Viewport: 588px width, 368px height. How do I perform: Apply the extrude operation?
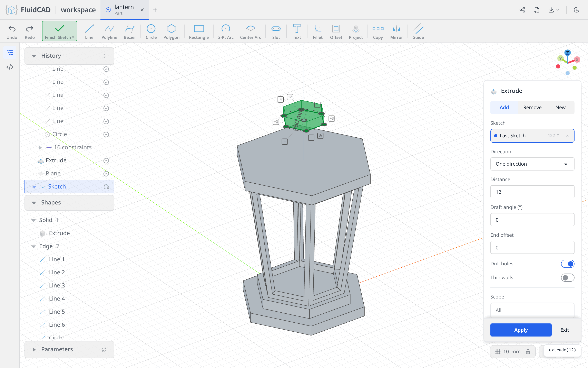pos(521,330)
